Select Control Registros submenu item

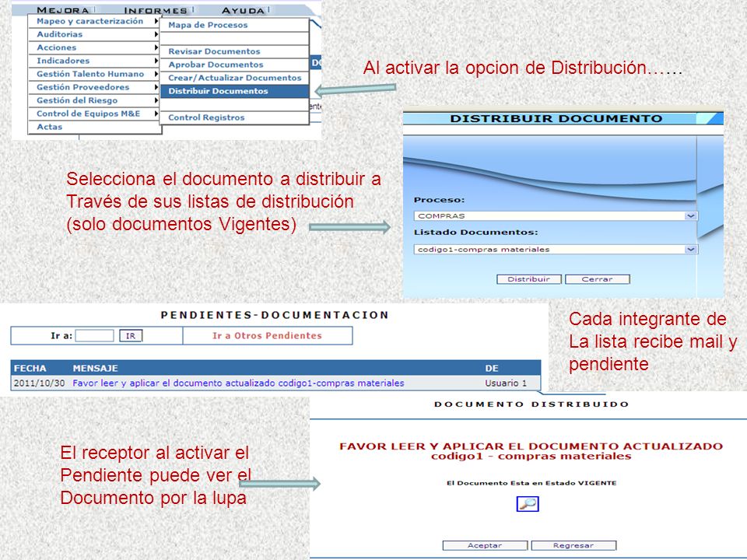click(x=234, y=117)
